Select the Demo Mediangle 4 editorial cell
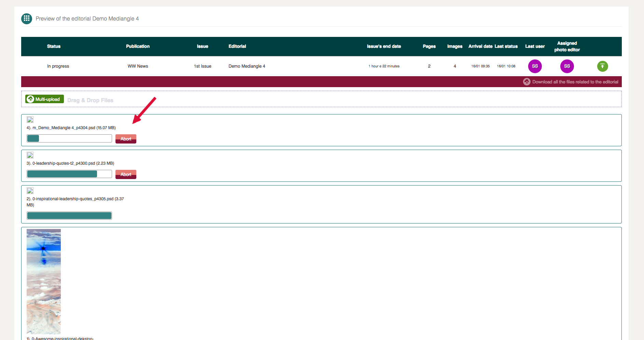Image resolution: width=644 pixels, height=340 pixels. point(247,66)
